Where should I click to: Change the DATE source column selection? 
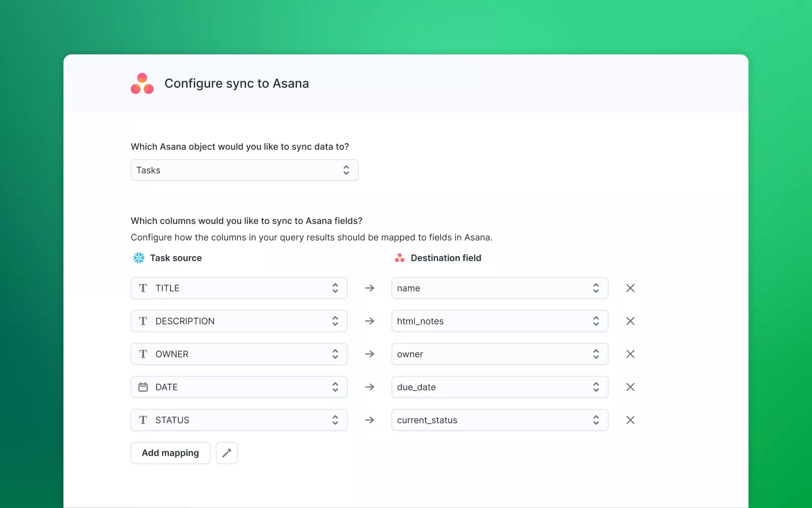[x=239, y=387]
